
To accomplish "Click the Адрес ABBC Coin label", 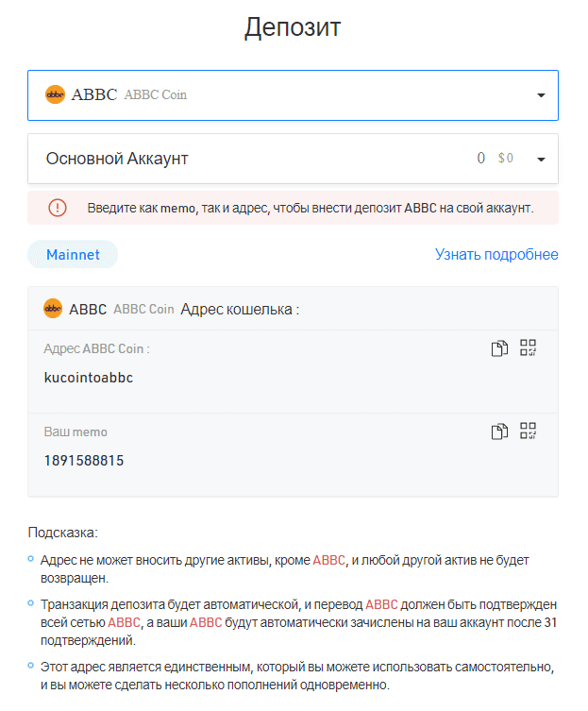I will point(96,348).
